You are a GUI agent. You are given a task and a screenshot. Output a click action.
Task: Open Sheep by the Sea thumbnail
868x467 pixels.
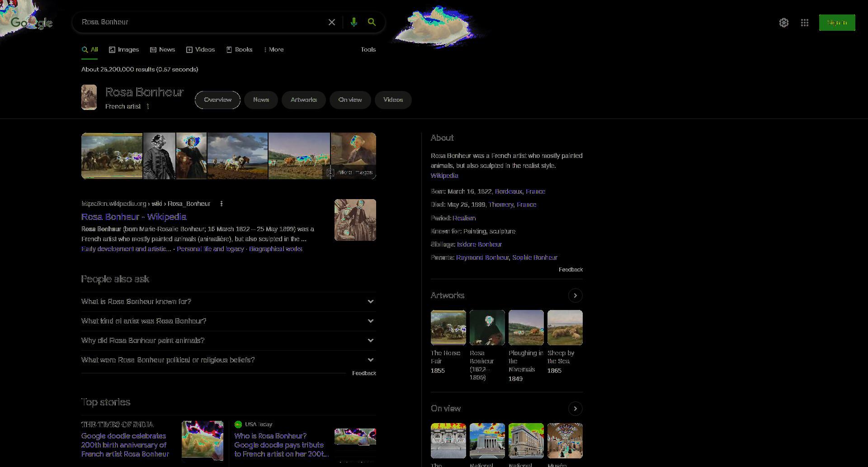[565, 328]
